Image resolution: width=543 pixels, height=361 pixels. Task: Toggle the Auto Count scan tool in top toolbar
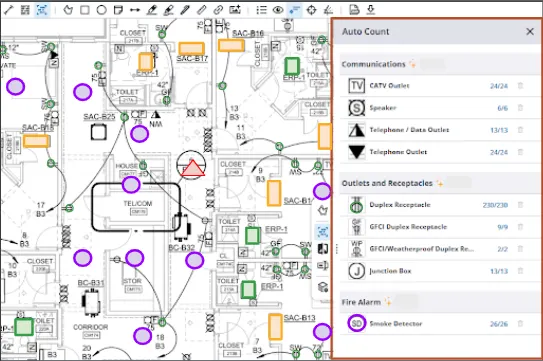[x=42, y=10]
